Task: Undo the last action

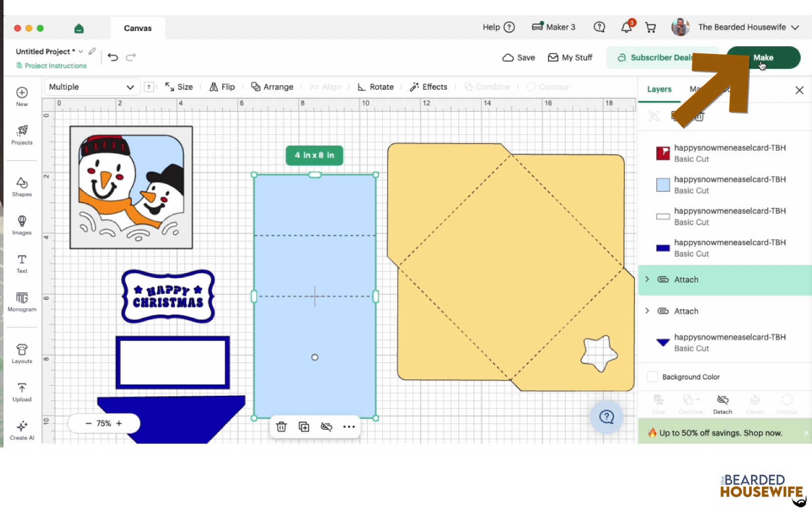Action: [113, 57]
